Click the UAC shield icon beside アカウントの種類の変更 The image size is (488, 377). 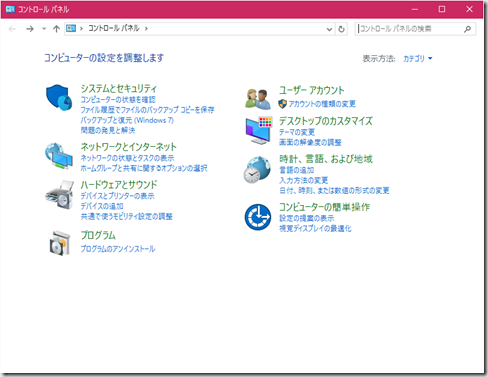[283, 104]
